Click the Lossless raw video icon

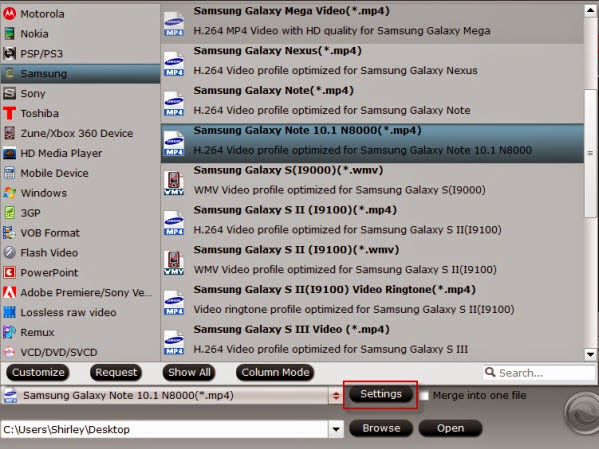tap(10, 312)
